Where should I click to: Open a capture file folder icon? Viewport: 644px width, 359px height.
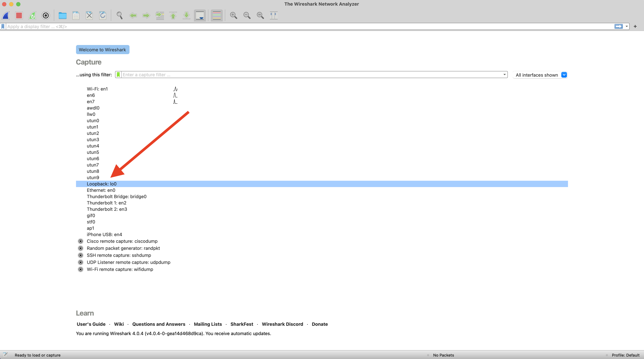(62, 15)
